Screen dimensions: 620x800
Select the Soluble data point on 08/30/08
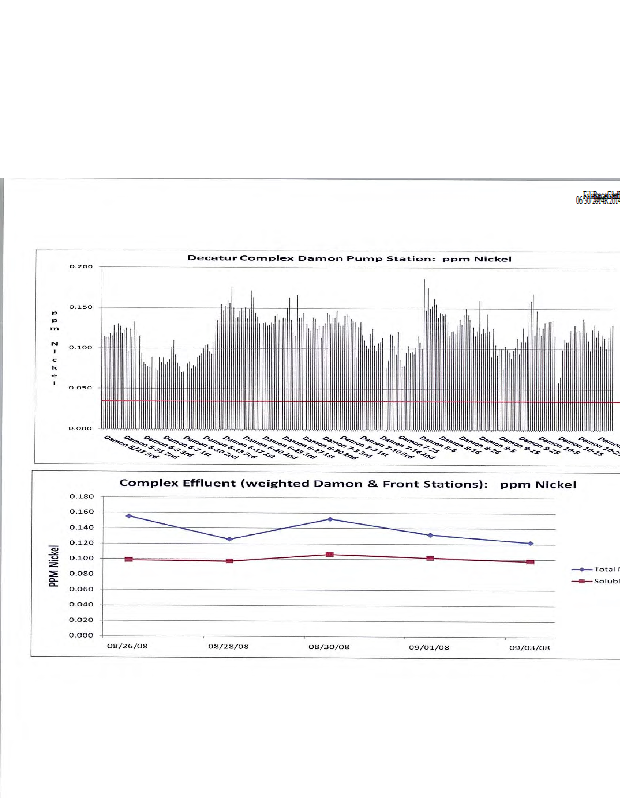pos(329,554)
